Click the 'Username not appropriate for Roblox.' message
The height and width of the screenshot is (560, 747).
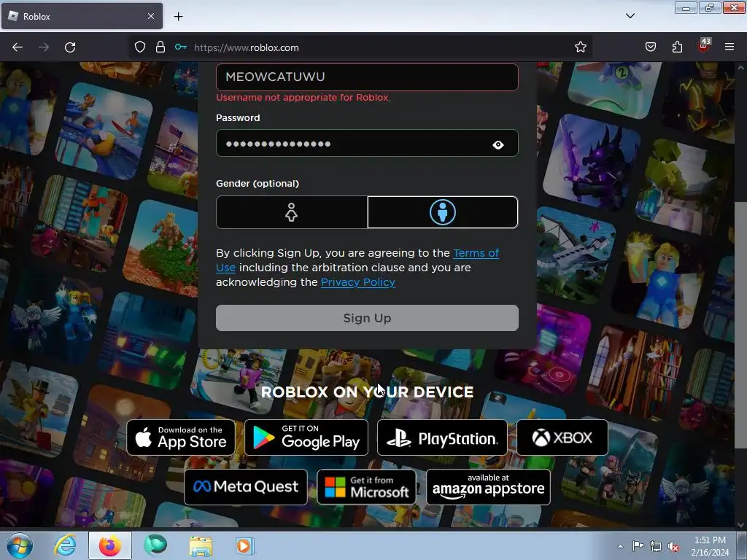(x=303, y=98)
